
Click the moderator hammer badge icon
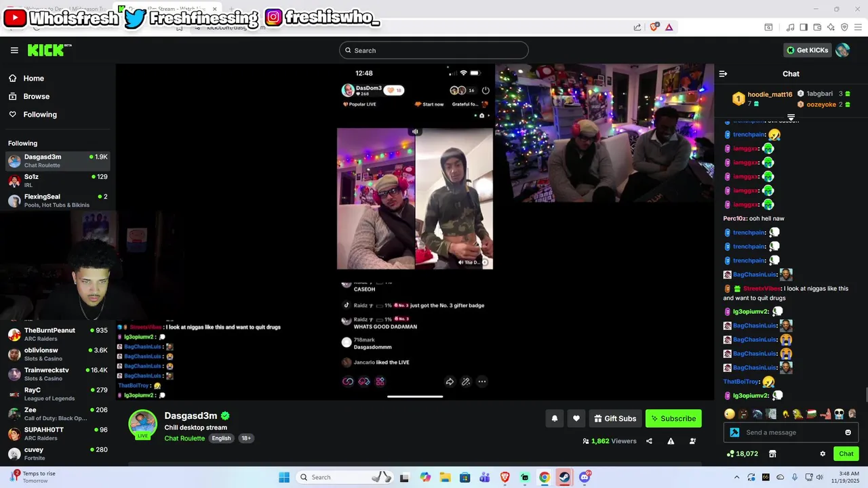coord(734,432)
